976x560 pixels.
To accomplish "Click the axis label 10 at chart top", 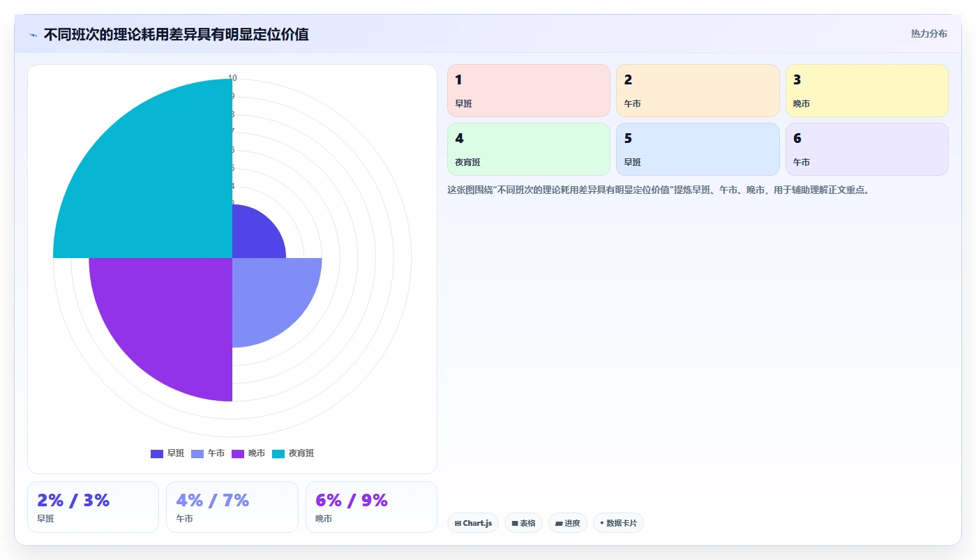I will click(232, 78).
